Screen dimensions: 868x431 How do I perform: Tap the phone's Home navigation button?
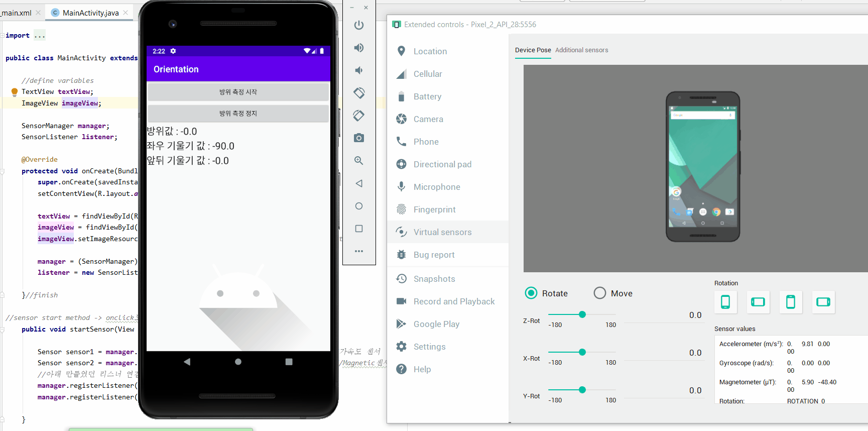click(x=238, y=362)
